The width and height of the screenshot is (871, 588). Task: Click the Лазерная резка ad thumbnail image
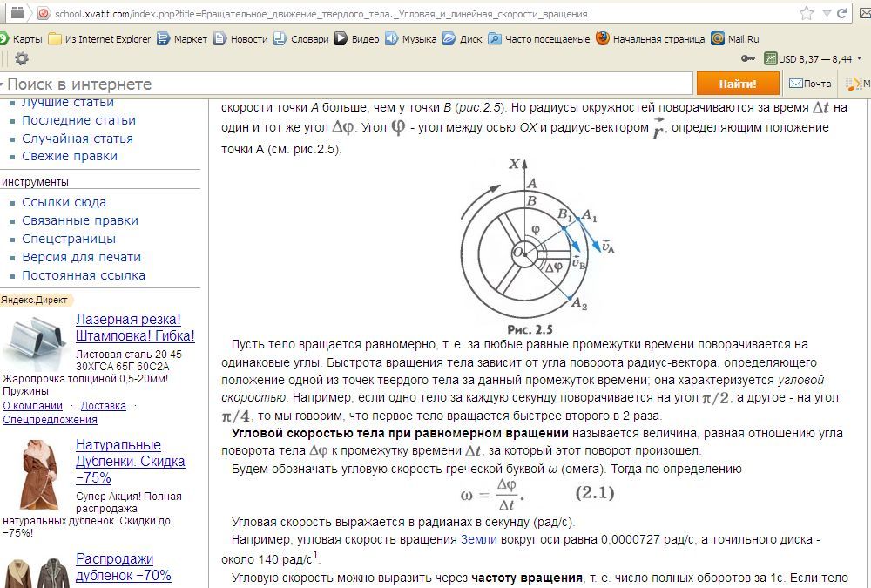pos(35,343)
